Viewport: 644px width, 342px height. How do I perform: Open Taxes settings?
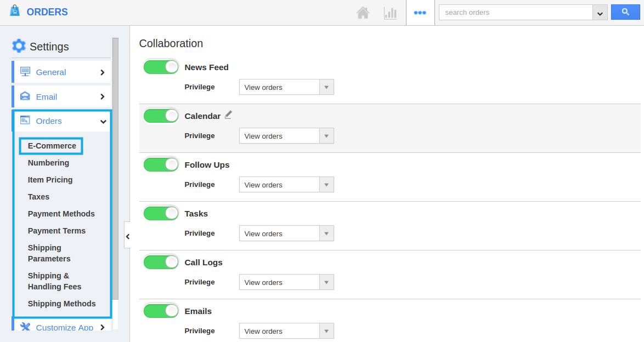[x=38, y=197]
